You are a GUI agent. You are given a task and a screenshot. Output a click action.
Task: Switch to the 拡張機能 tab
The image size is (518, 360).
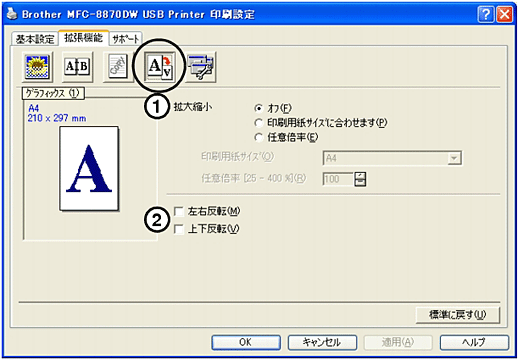tap(83, 38)
